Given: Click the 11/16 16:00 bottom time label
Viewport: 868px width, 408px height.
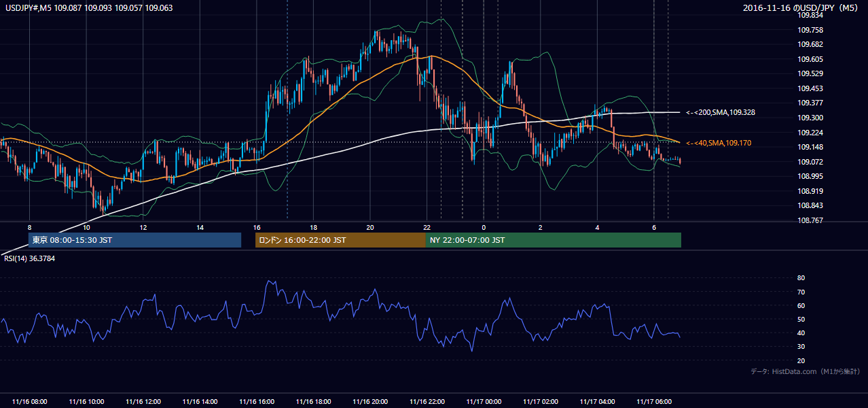Looking at the screenshot, I should coord(257,402).
